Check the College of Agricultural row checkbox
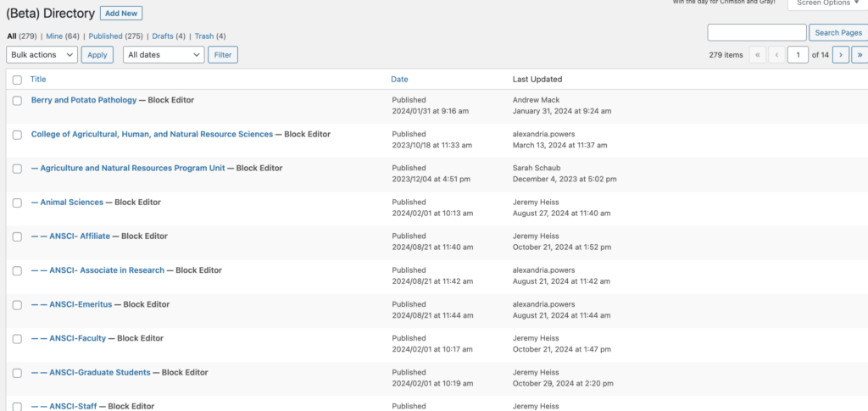This screenshot has width=868, height=411. [x=17, y=135]
